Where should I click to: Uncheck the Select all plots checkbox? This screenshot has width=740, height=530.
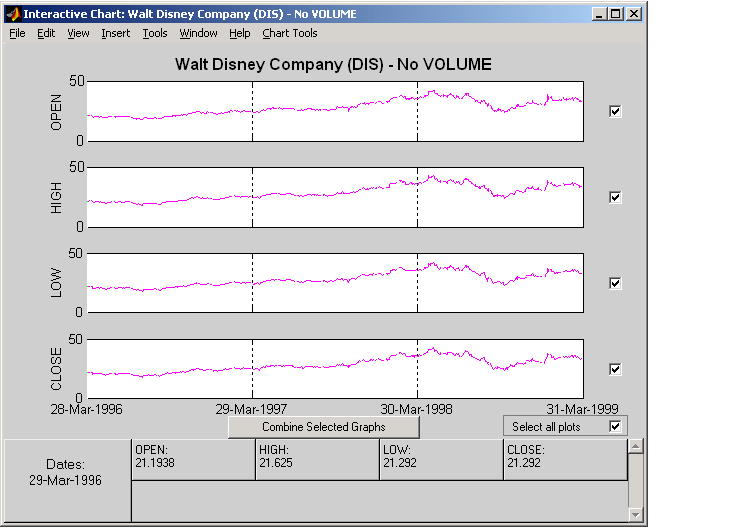click(x=615, y=426)
